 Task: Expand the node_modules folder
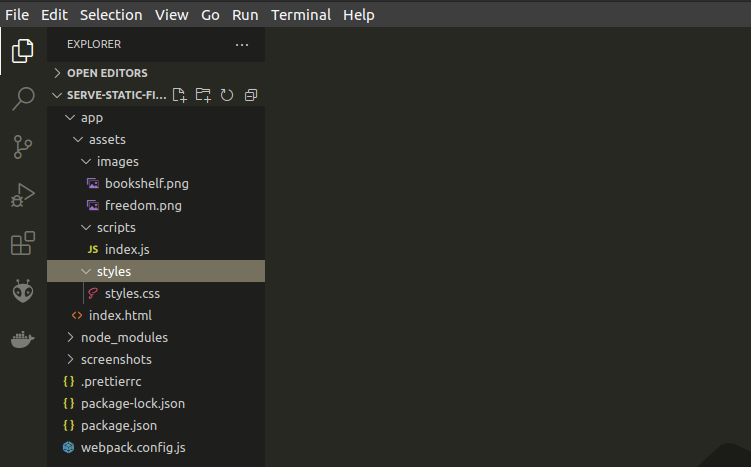124,337
